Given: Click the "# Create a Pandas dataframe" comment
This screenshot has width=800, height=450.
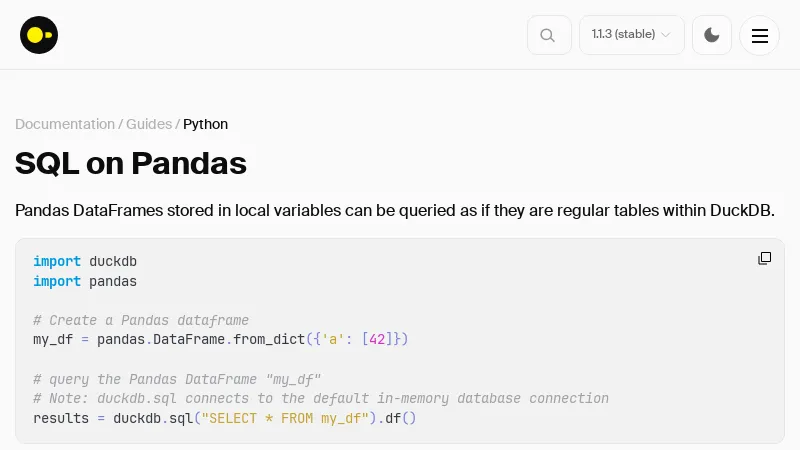Looking at the screenshot, I should [141, 320].
